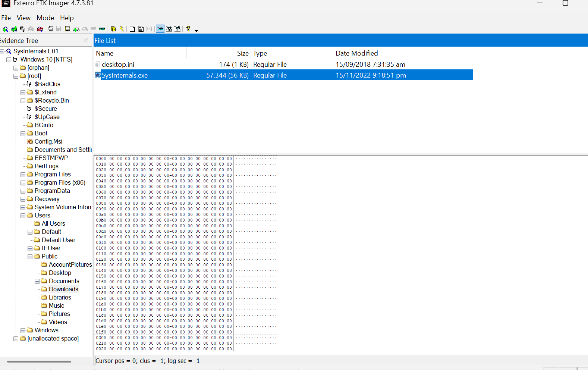Expand the IEUser folder node
This screenshot has height=370, width=588.
(x=30, y=248)
